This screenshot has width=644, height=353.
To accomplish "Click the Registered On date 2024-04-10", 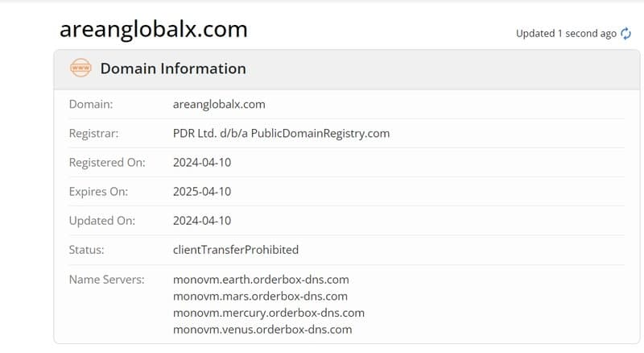I will click(202, 163).
